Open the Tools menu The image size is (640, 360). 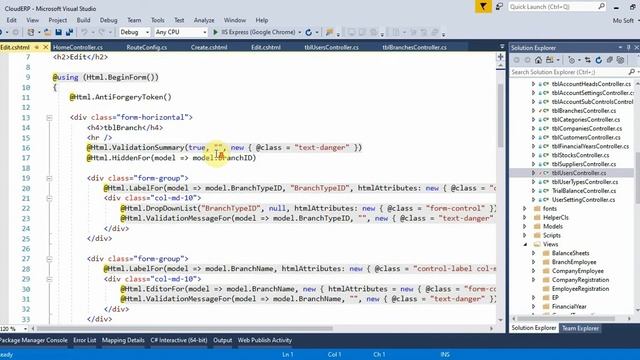(x=158, y=20)
